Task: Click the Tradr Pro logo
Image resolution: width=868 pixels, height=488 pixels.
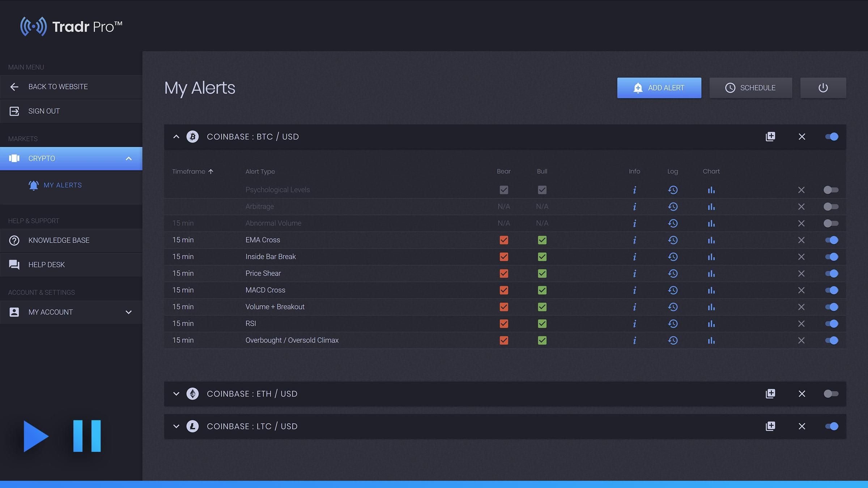Action: pyautogui.click(x=71, y=26)
